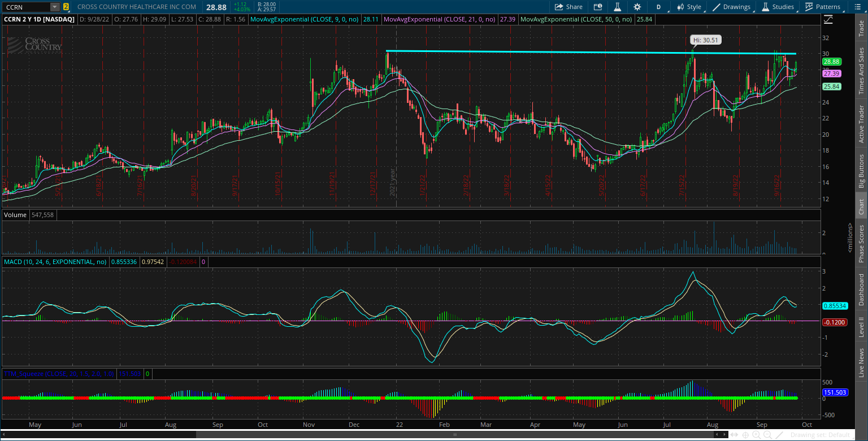Click the zoom out magnifier icon
868x441 pixels.
(767, 435)
